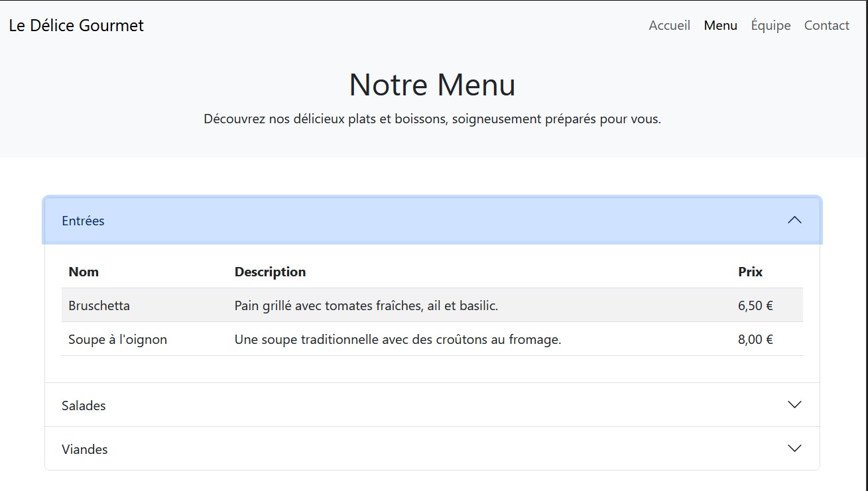The image size is (868, 491).
Task: Open the Contact page link
Action: point(826,25)
